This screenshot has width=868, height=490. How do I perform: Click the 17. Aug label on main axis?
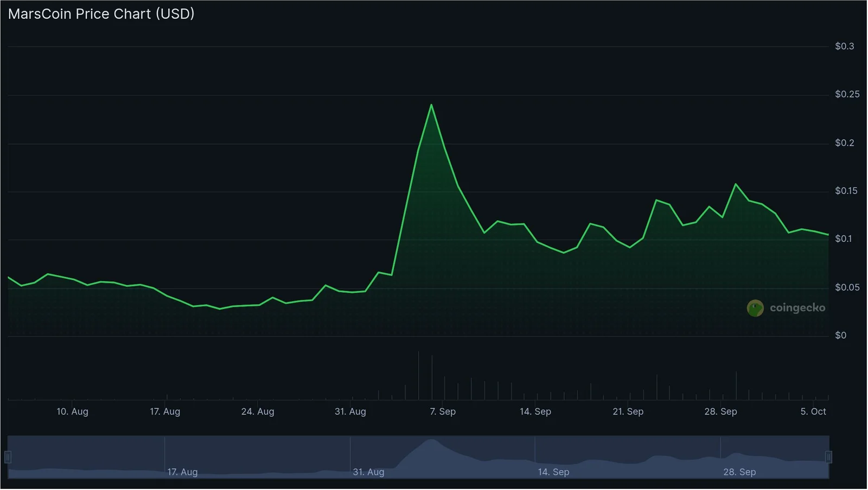point(165,412)
